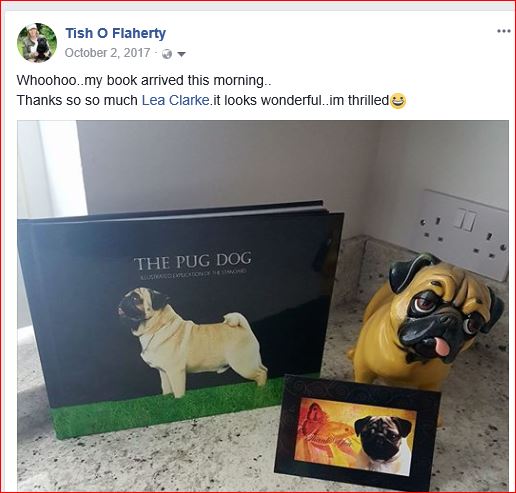The width and height of the screenshot is (516, 493).
Task: Click the black pug face on card
Action: point(383,439)
